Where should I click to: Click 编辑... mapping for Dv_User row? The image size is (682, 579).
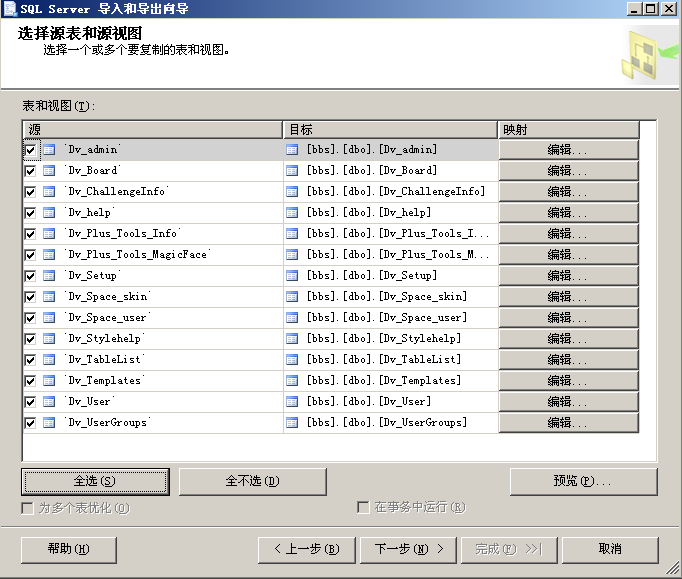tap(568, 402)
